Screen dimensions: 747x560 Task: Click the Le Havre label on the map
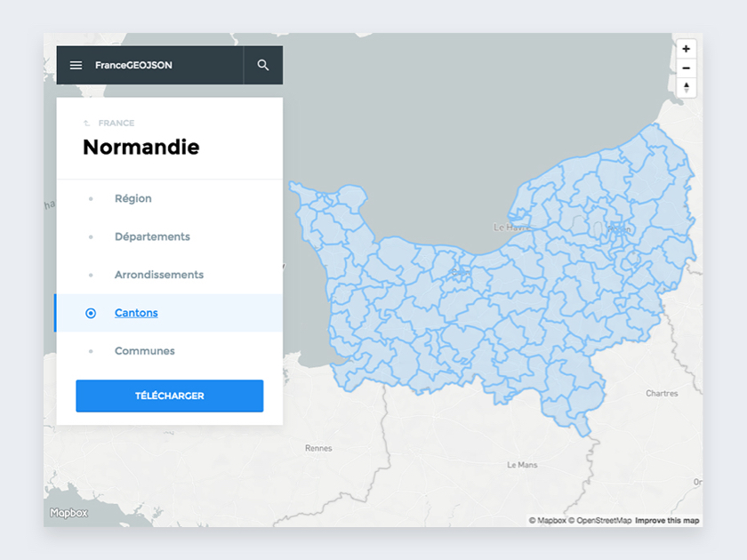[x=511, y=228]
